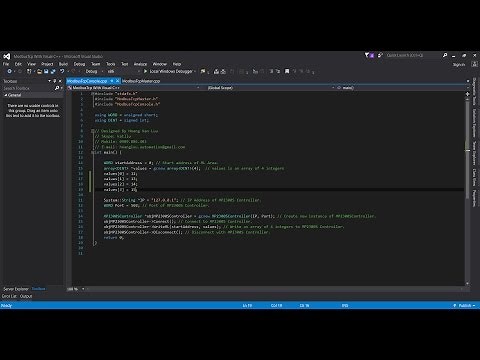480x360 pixels.
Task: Open the Window menu
Action: click(160, 64)
